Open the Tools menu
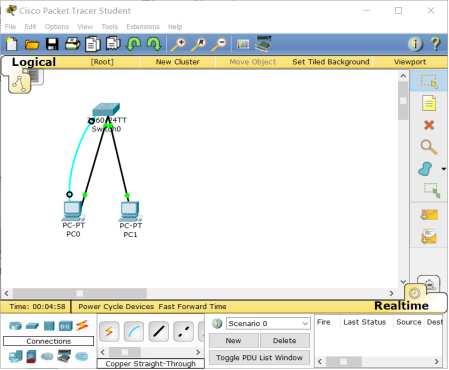 (110, 27)
